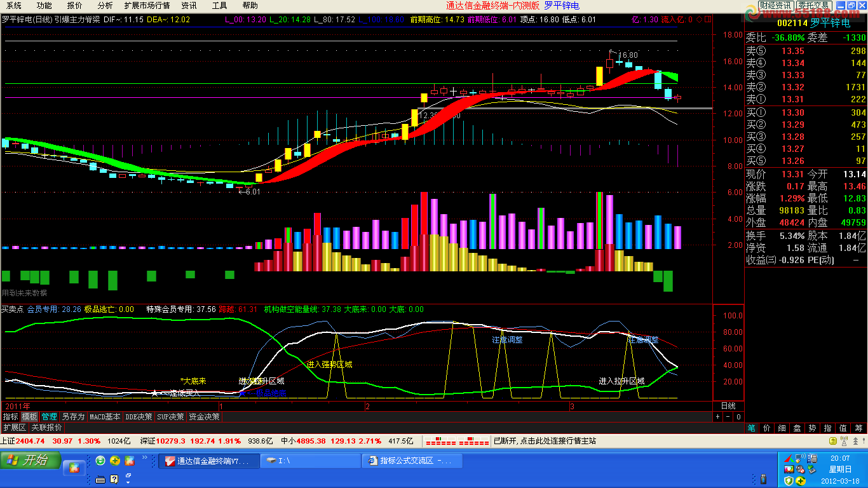
Task: Click the 指标 button below the chart
Action: [10, 417]
